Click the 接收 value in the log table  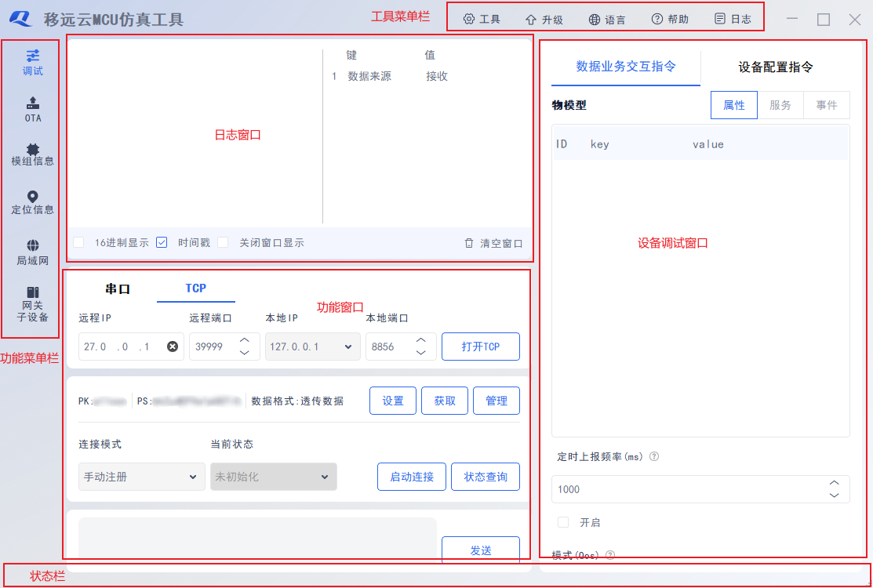(437, 76)
